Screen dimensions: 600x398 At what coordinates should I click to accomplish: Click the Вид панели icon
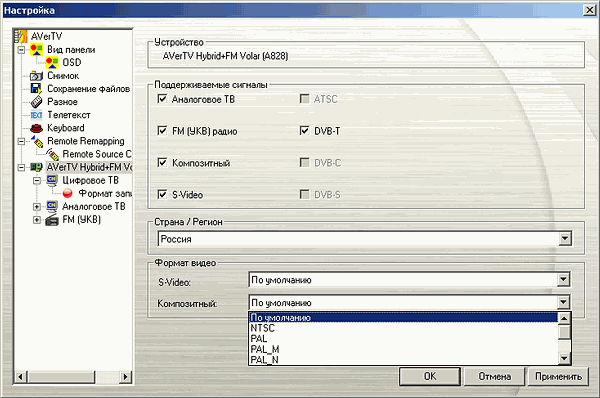(37, 50)
